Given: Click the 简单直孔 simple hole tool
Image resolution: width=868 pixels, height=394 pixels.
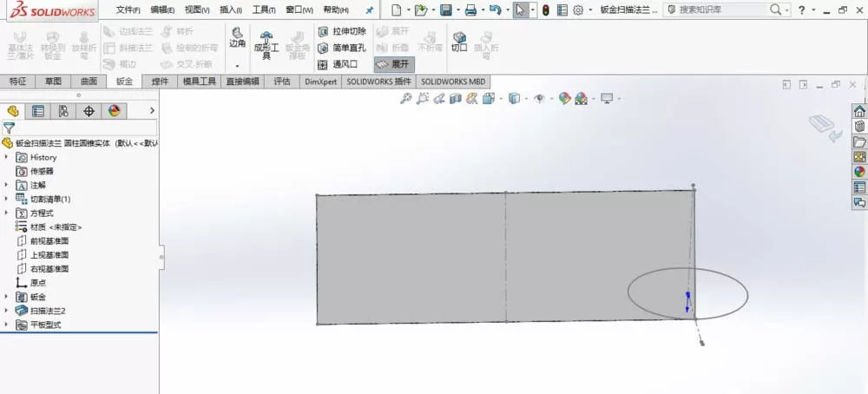Looking at the screenshot, I should [x=342, y=48].
